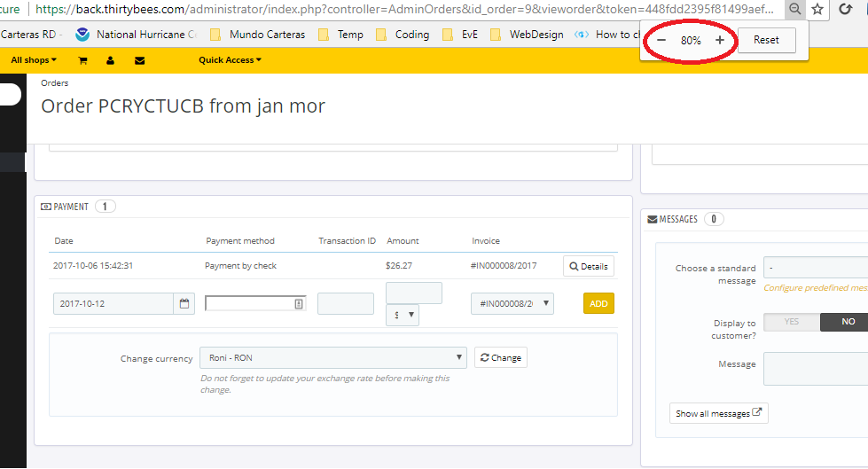Click the Reset zoom button
Image resolution: width=868 pixels, height=469 pixels.
point(766,41)
